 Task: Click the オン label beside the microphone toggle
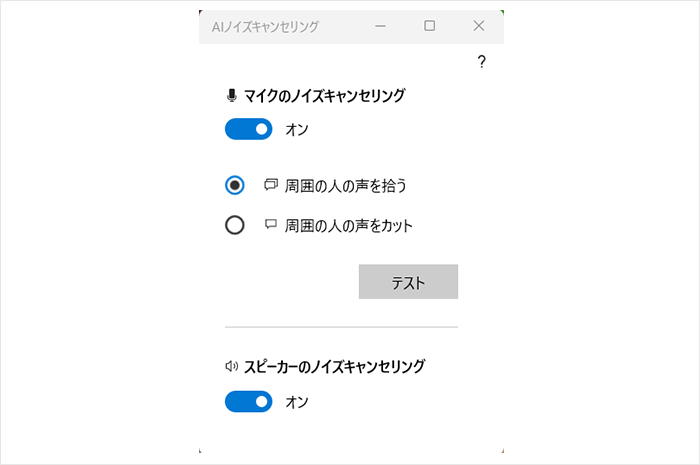click(x=297, y=129)
